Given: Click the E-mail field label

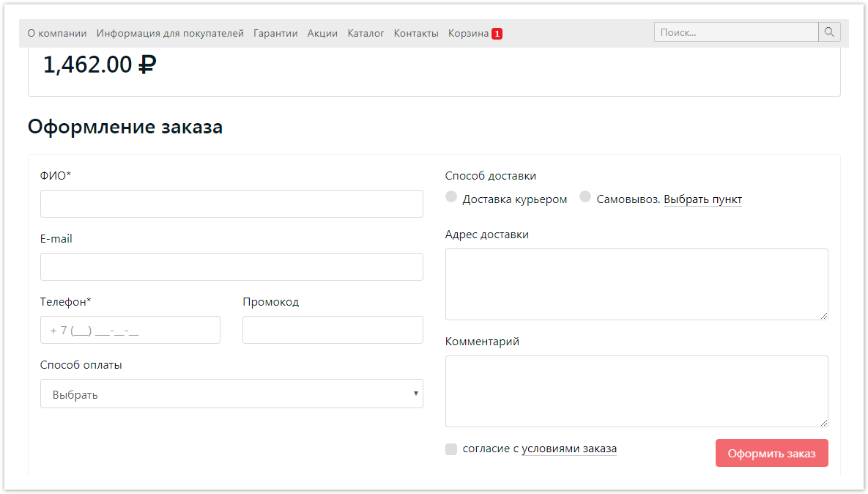Looking at the screenshot, I should click(x=56, y=239).
